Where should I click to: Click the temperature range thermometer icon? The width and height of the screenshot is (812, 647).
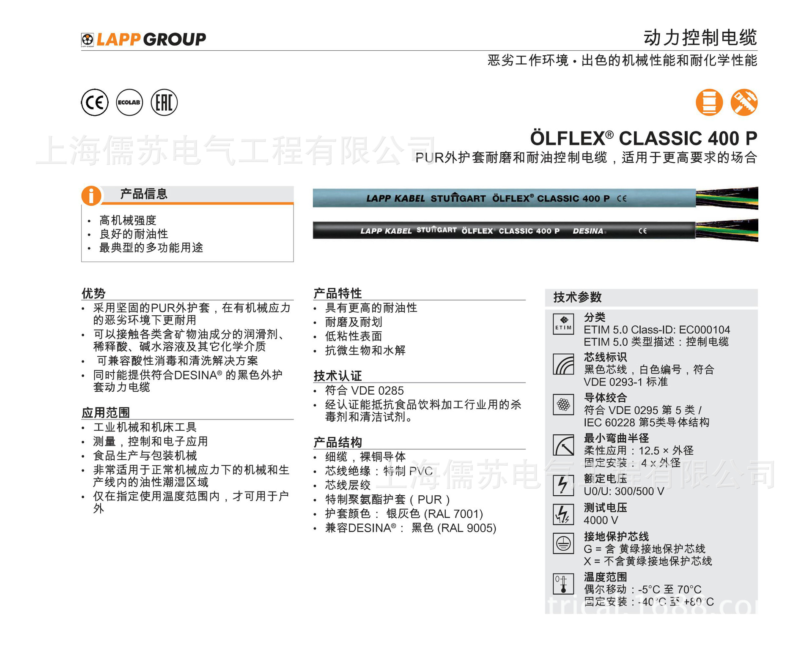tap(563, 584)
